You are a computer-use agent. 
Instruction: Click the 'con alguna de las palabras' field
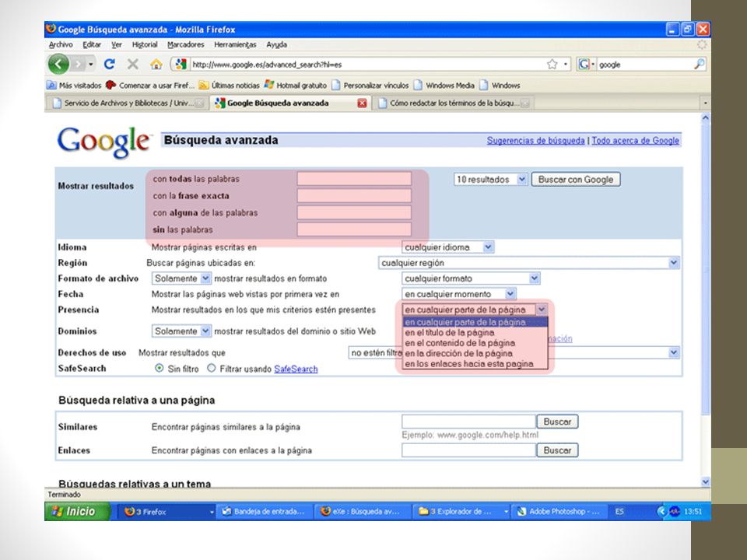click(x=354, y=212)
